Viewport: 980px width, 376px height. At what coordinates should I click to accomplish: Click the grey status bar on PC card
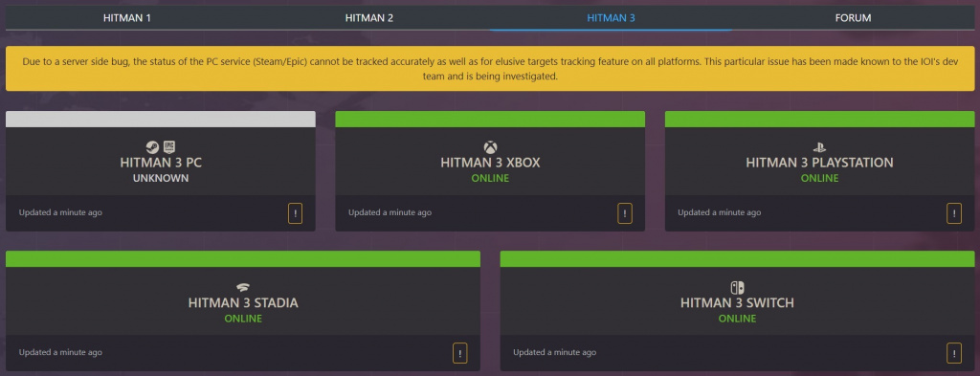(x=161, y=120)
